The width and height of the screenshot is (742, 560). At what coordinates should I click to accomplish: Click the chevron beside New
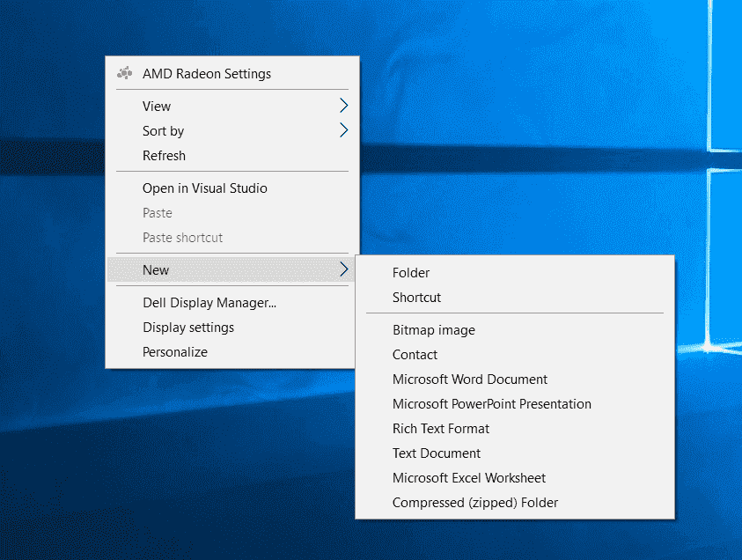coord(344,269)
